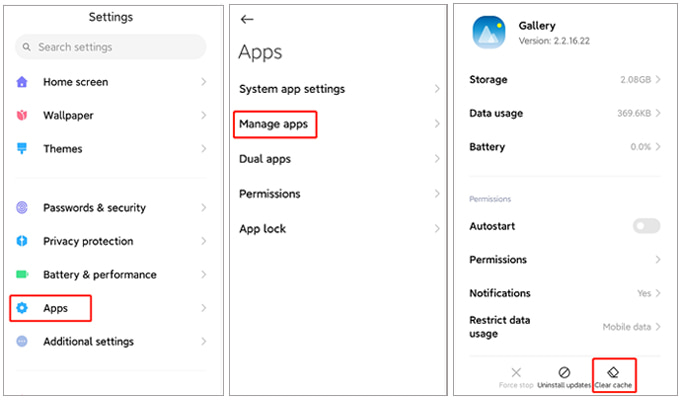Open the Notifications row chevron
680x400 pixels.
658,293
